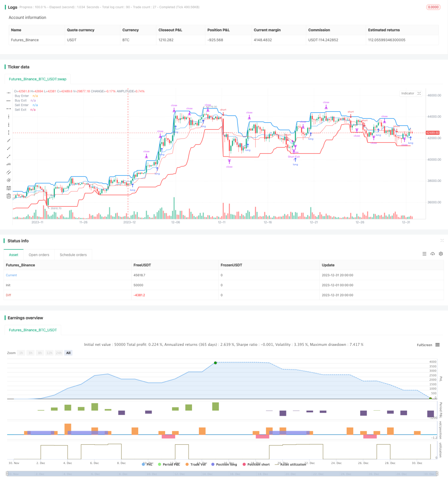The image size is (448, 484).
Task: Select the price line 123 tool
Action: click(x=9, y=164)
